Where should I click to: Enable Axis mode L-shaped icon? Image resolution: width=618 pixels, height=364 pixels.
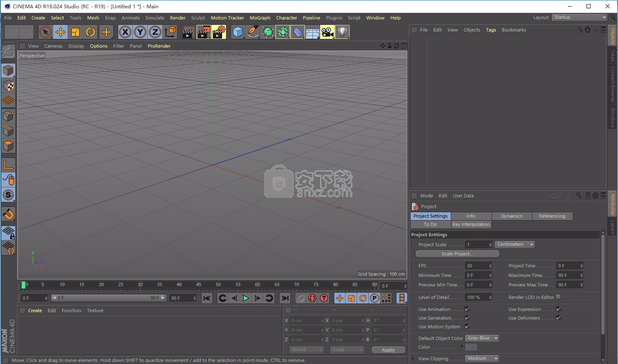click(8, 165)
